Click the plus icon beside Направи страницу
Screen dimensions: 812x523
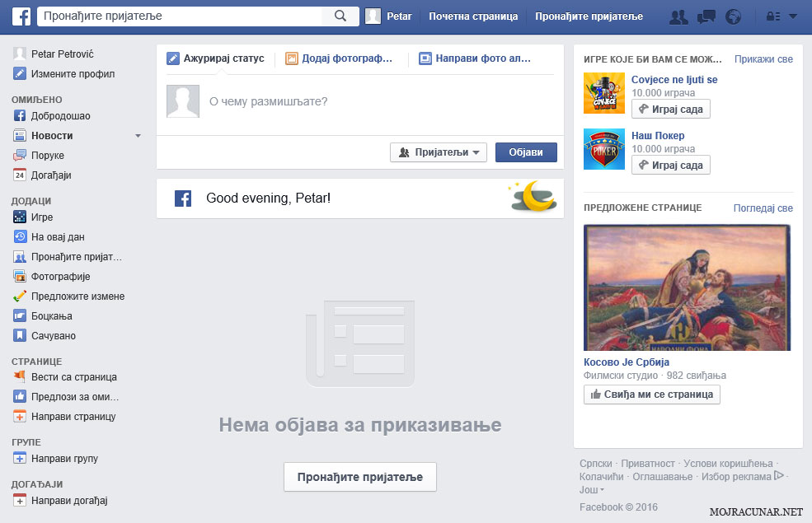coord(20,416)
